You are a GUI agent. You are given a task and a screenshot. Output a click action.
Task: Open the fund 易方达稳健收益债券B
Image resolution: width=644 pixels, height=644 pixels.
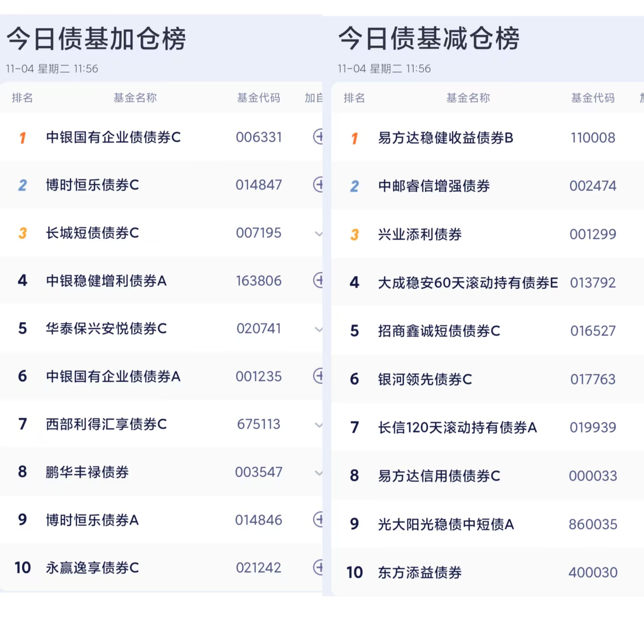[x=445, y=138]
